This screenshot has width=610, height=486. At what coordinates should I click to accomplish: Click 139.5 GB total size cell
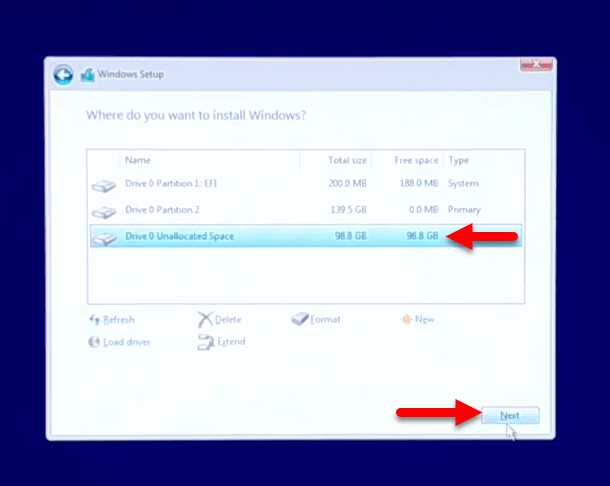(x=349, y=210)
